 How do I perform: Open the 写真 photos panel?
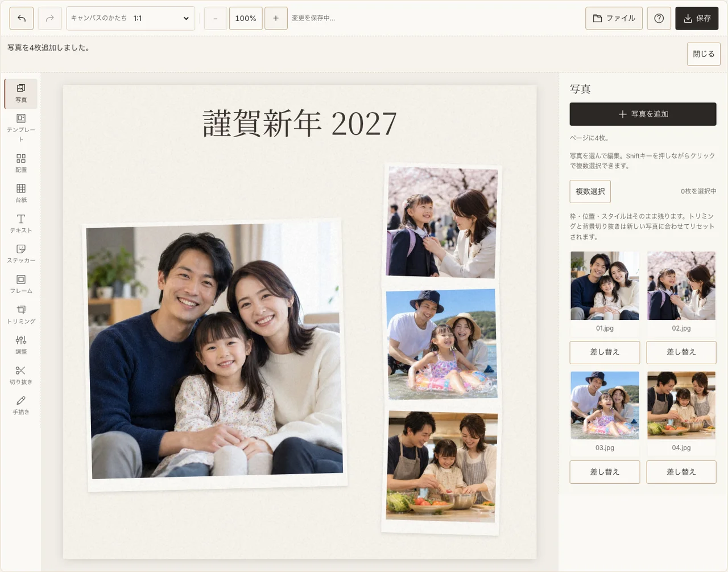[x=21, y=93]
